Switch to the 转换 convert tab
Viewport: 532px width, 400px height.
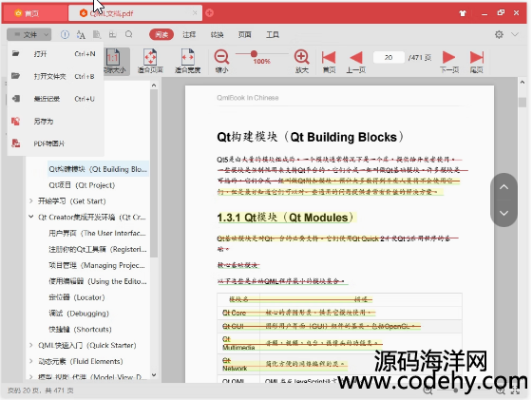(x=217, y=34)
